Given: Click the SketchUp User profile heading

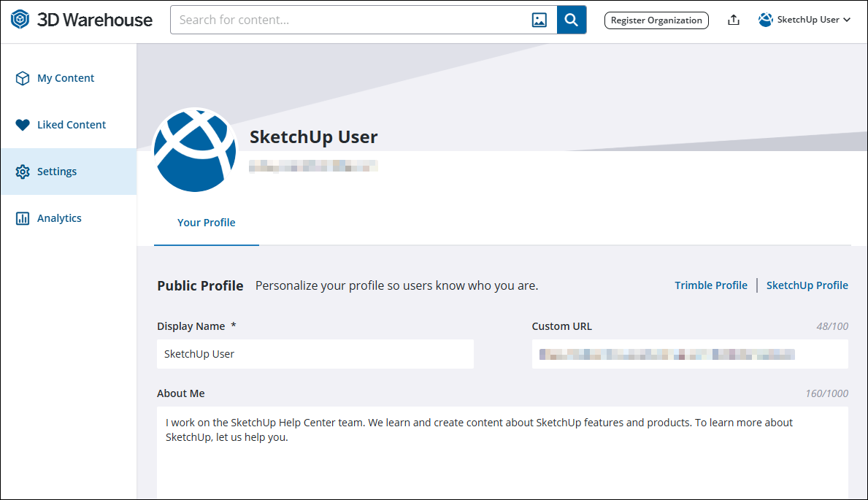Looking at the screenshot, I should coord(313,136).
